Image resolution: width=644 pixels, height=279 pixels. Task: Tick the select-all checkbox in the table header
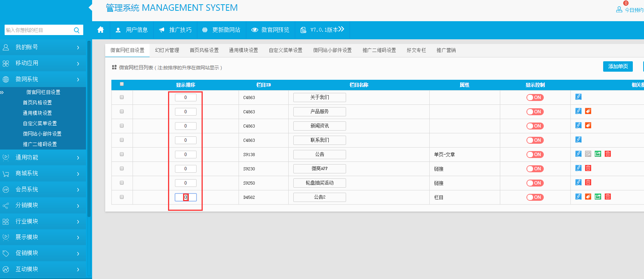[122, 84]
